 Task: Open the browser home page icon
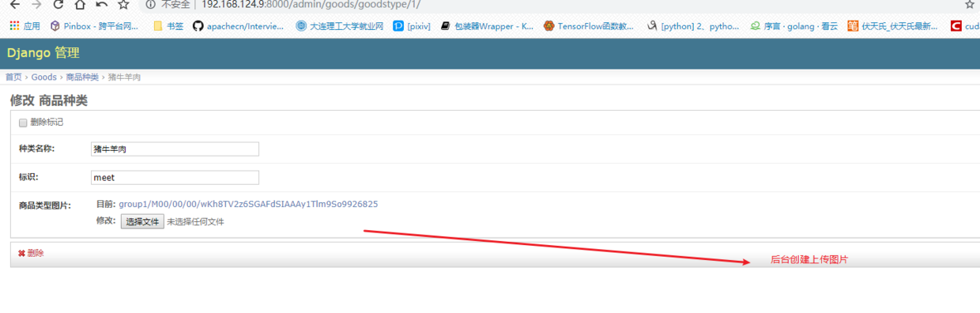[x=80, y=5]
